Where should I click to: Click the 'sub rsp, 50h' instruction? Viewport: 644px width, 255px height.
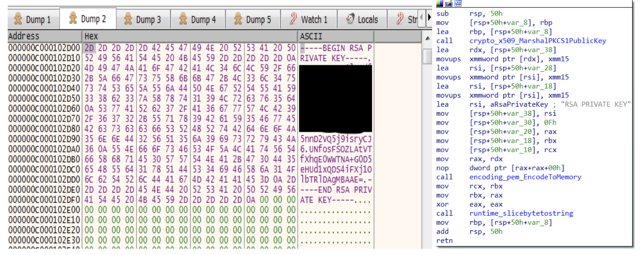coord(469,14)
